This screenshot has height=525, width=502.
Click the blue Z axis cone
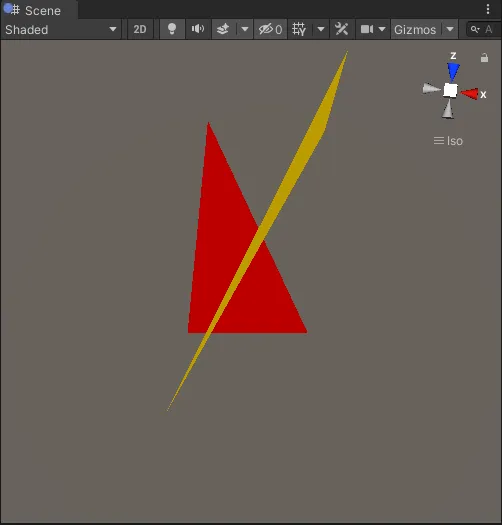453,72
